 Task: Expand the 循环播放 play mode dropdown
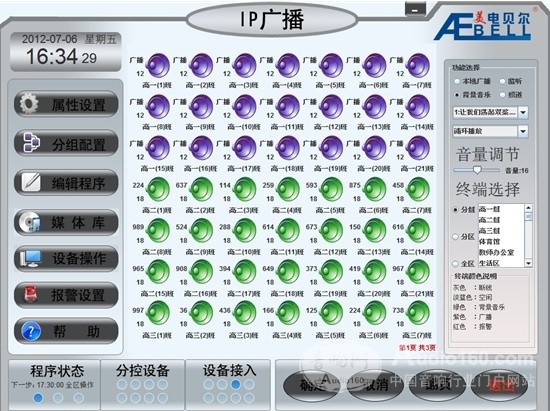click(x=523, y=131)
